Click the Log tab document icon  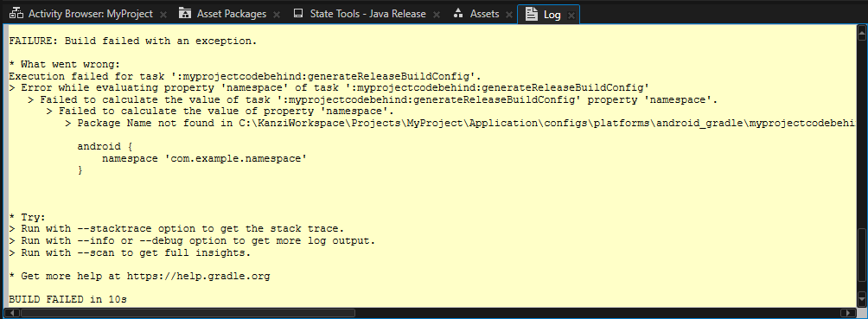(x=532, y=15)
